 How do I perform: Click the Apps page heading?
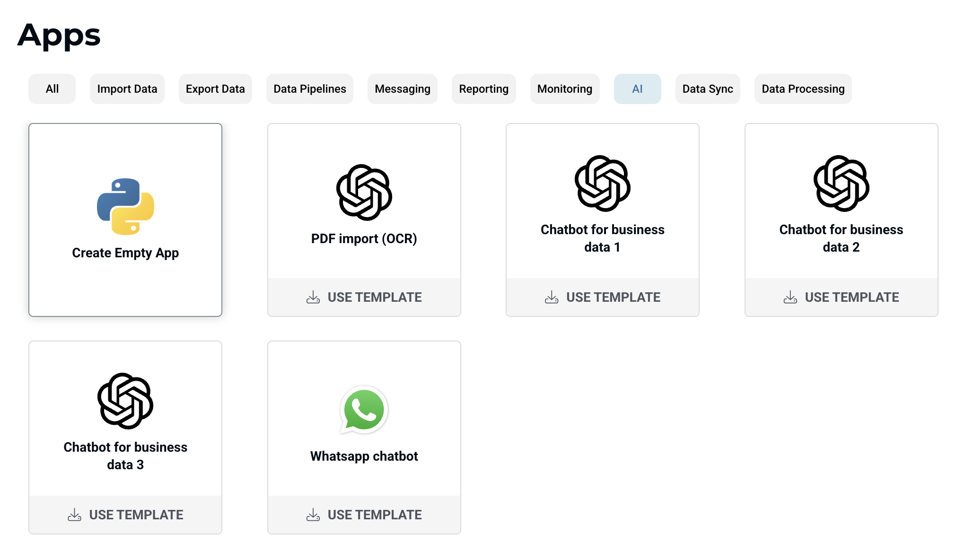[x=59, y=36]
